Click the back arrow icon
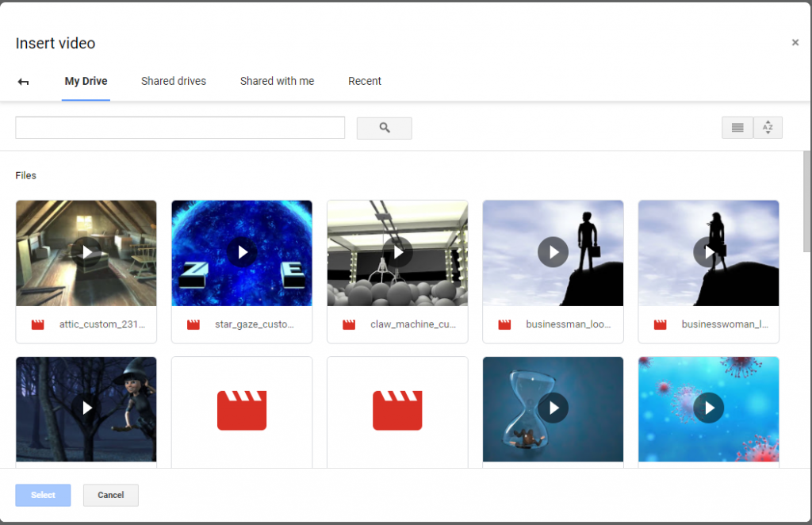 tap(23, 82)
